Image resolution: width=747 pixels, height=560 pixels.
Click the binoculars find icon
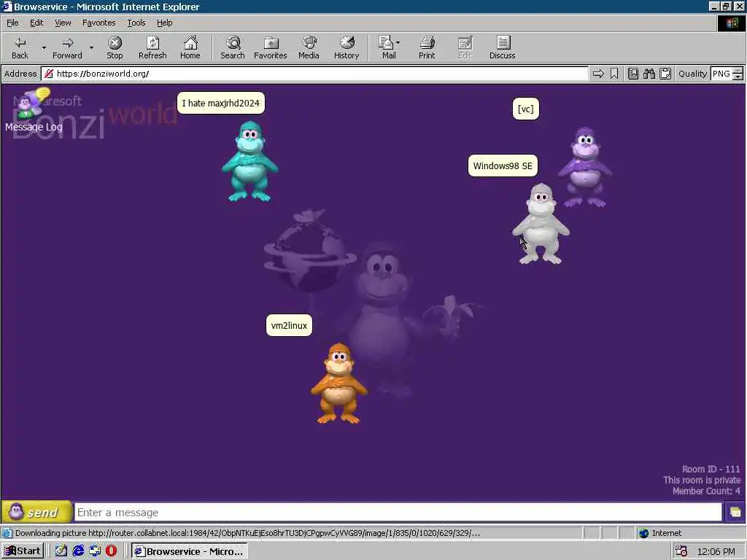point(649,74)
